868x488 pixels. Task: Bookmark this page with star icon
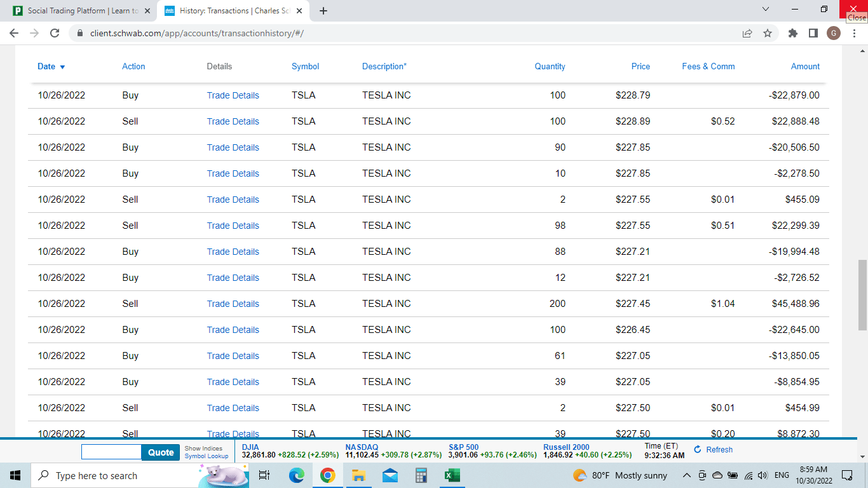click(x=768, y=33)
